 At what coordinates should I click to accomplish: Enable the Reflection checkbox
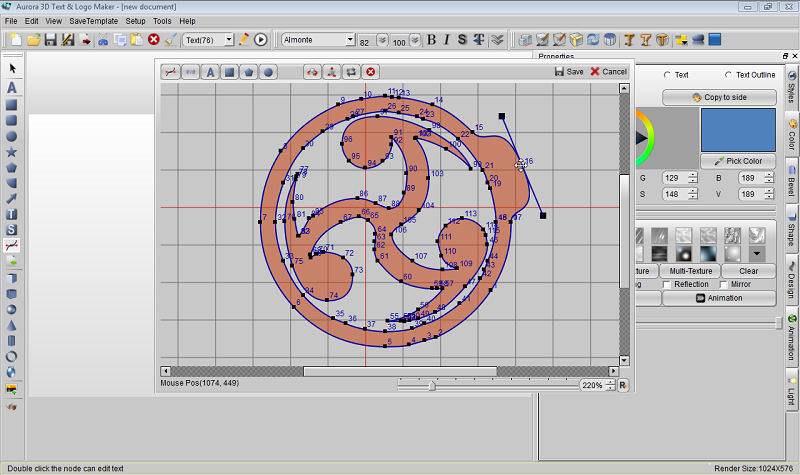click(x=666, y=284)
